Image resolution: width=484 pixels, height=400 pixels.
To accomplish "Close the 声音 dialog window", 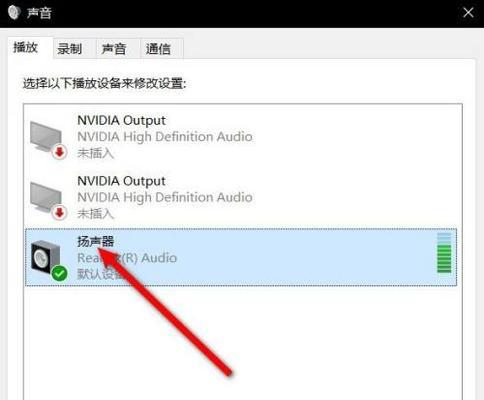I will (468, 13).
